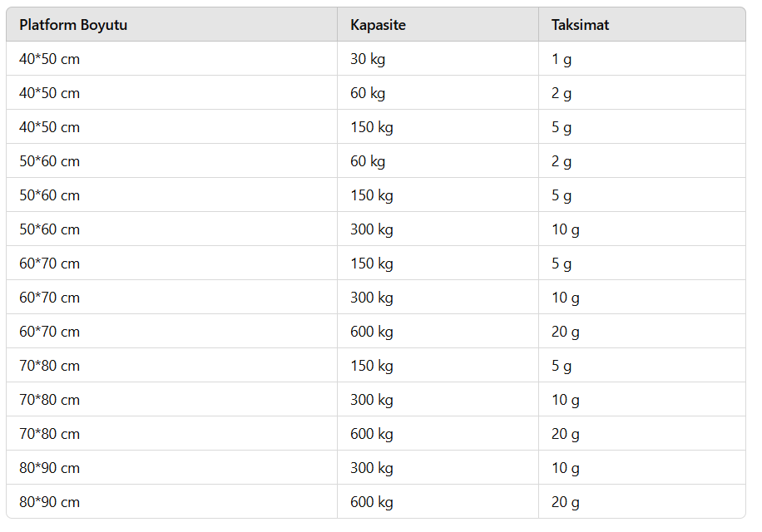Viewport: 762px width, 532px height.
Task: Select the last row's 20 g cell
Action: click(642, 502)
